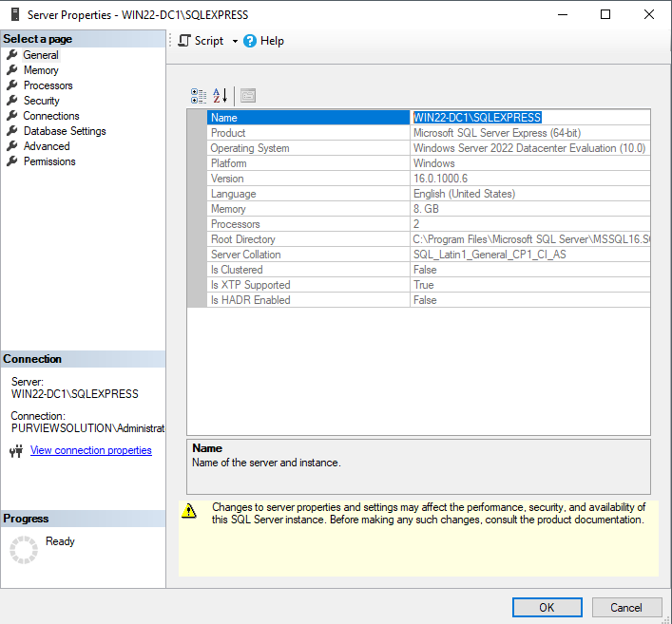Click the warning triangle icon
This screenshot has width=672, height=624.
tap(188, 511)
